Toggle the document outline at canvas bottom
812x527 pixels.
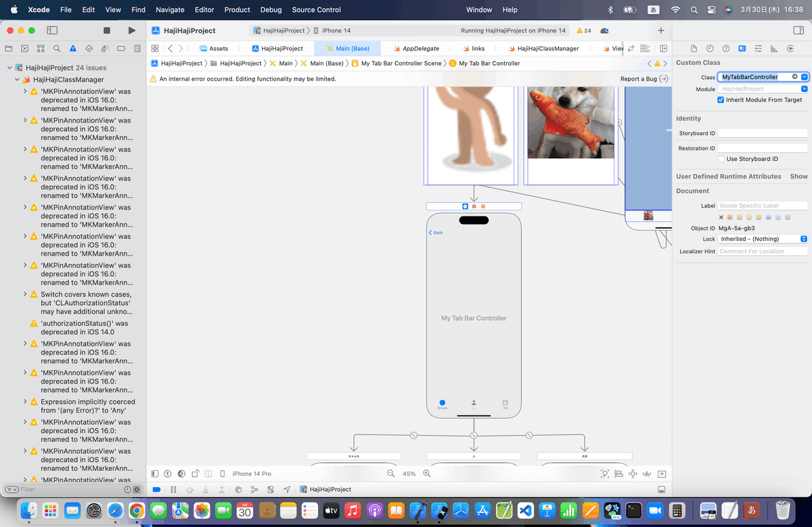(155, 474)
